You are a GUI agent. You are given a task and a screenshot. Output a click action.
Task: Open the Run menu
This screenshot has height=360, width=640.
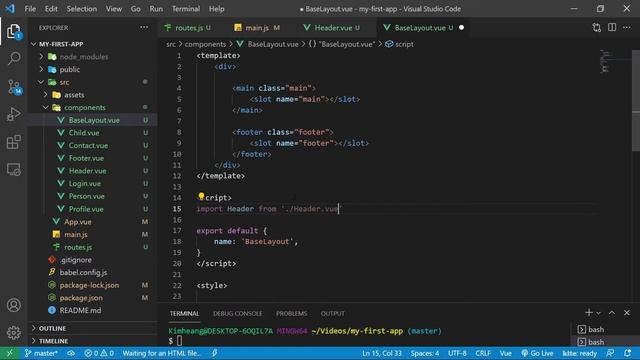click(x=156, y=9)
